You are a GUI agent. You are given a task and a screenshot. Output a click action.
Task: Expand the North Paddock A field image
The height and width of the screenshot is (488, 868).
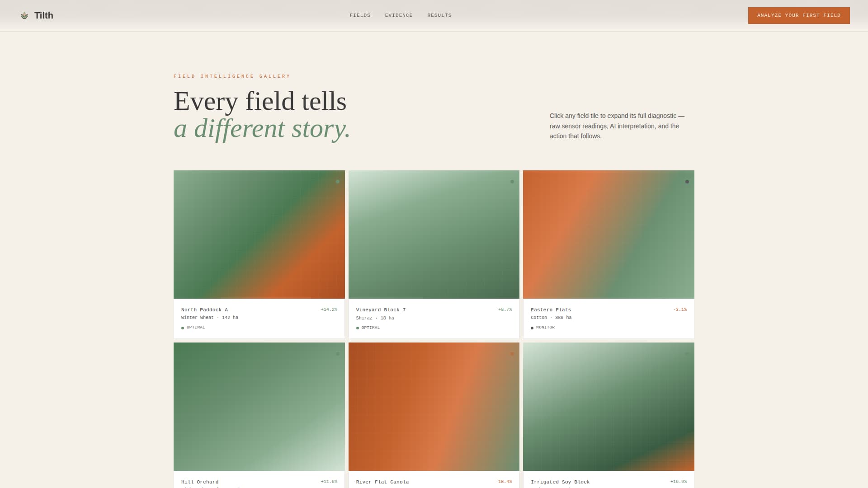coord(259,235)
